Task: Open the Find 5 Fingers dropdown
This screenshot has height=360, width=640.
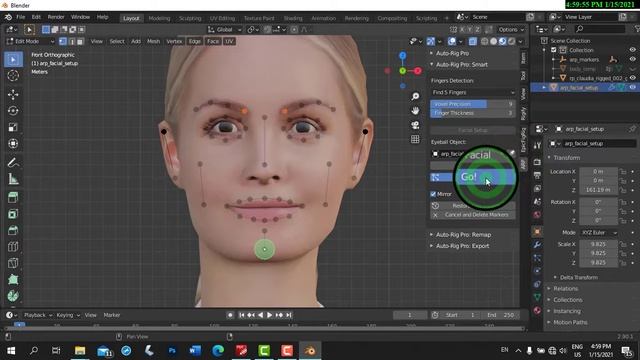Action: [473, 92]
